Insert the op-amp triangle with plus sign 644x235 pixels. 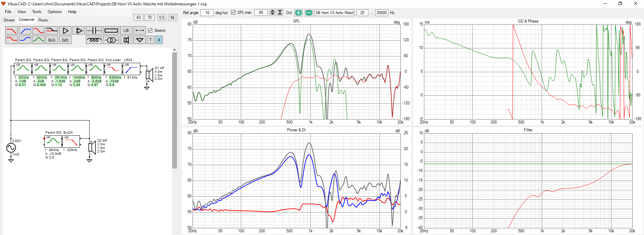coord(78,31)
